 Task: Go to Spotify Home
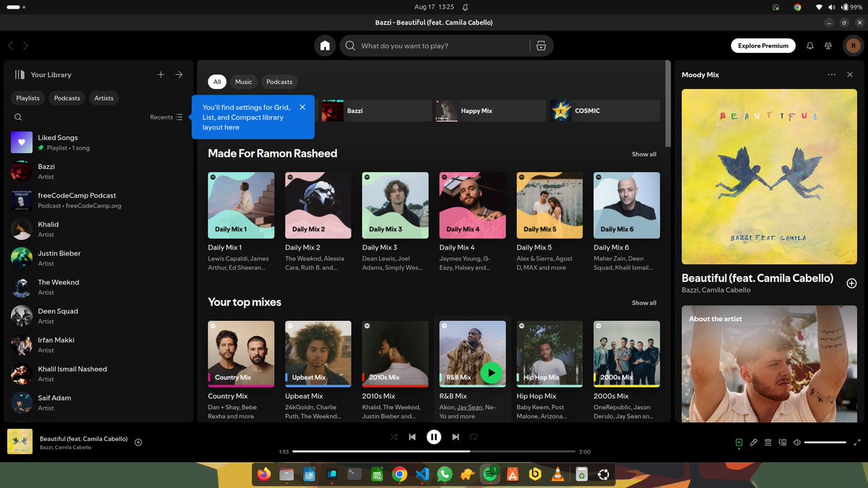pos(325,46)
